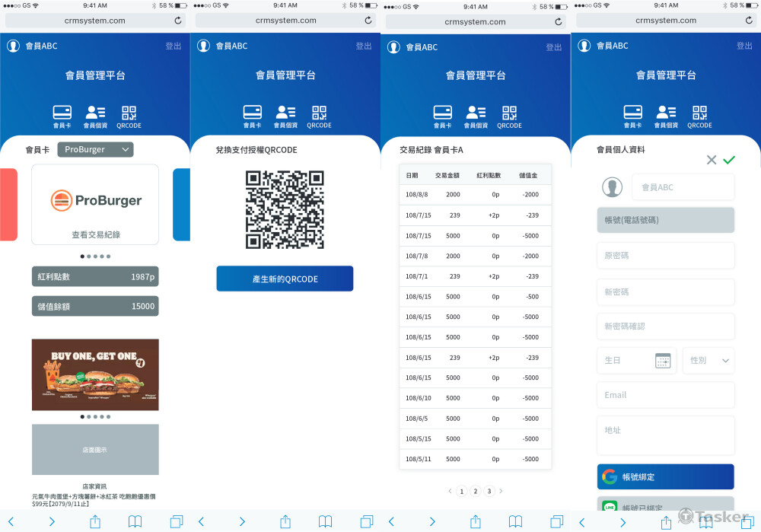Click the 帳號(電話號碼) input field
The width and height of the screenshot is (761, 532).
click(665, 221)
